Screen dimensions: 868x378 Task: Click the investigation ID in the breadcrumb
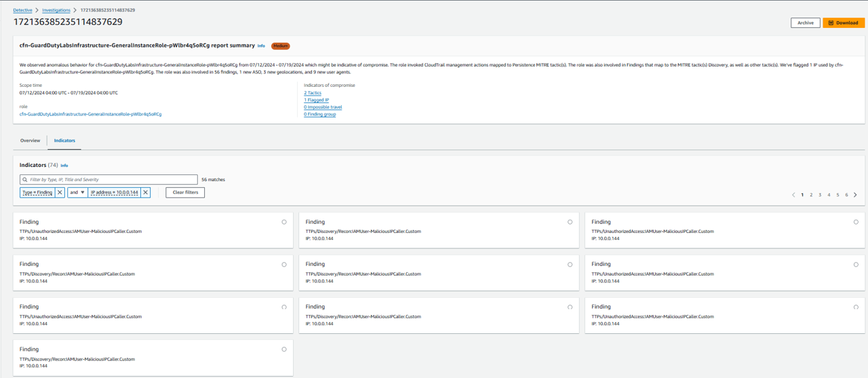point(108,10)
